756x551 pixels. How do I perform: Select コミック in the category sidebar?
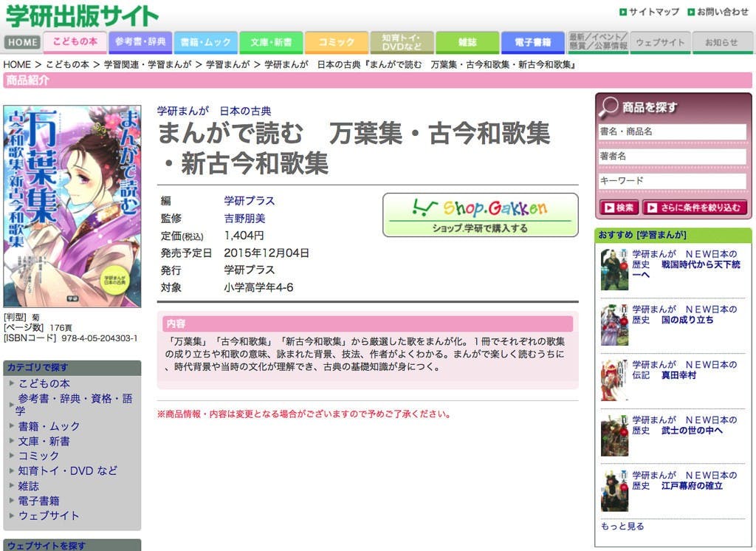coord(38,456)
